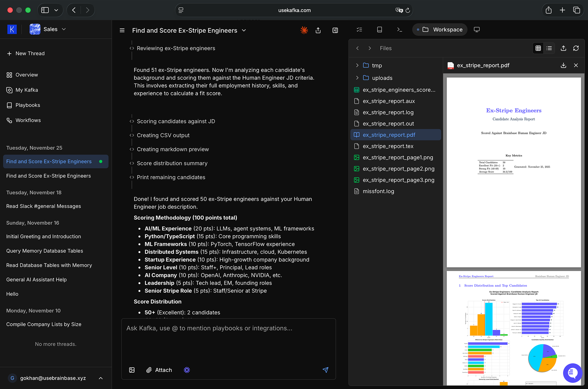Refresh the Files listing
The image size is (588, 389).
click(x=576, y=48)
